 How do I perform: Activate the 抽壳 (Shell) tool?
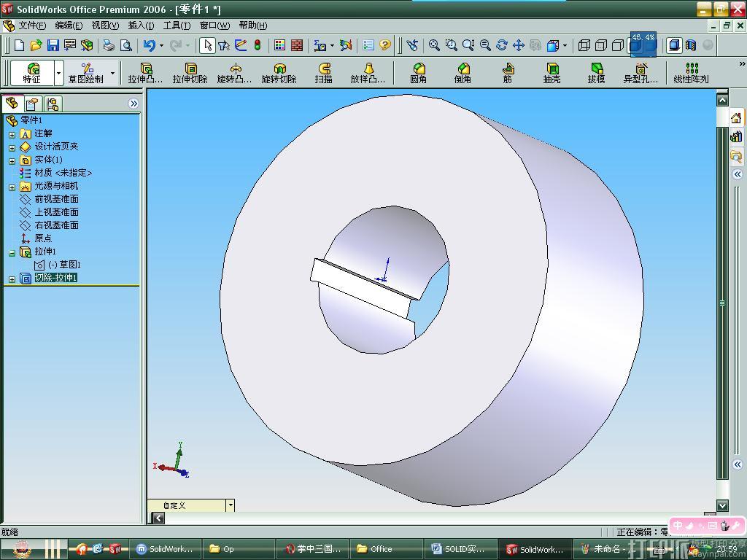tap(551, 72)
